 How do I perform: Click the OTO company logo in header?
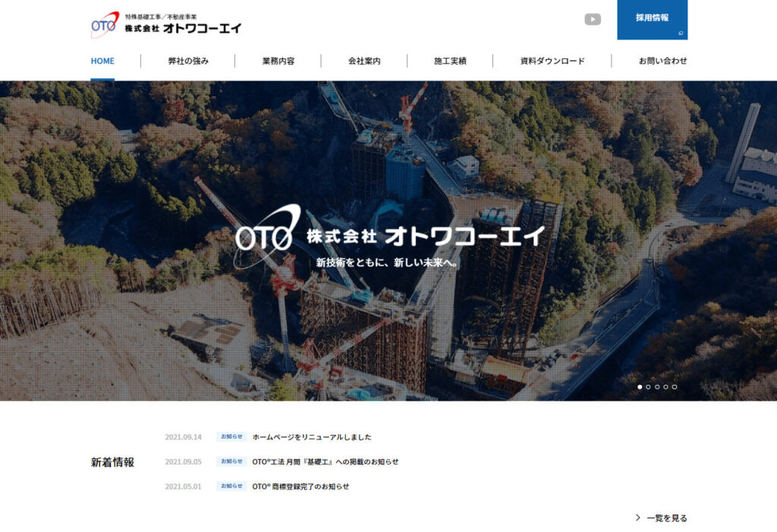(x=105, y=25)
